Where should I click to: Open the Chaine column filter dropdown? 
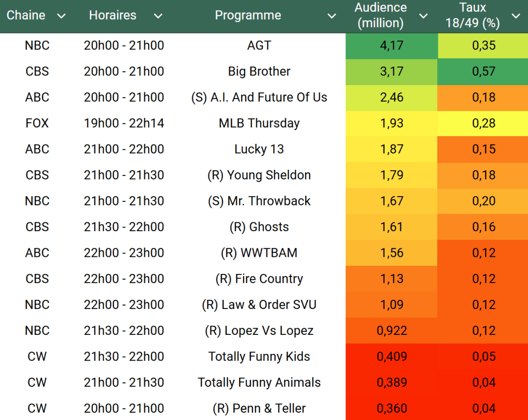[x=61, y=16]
